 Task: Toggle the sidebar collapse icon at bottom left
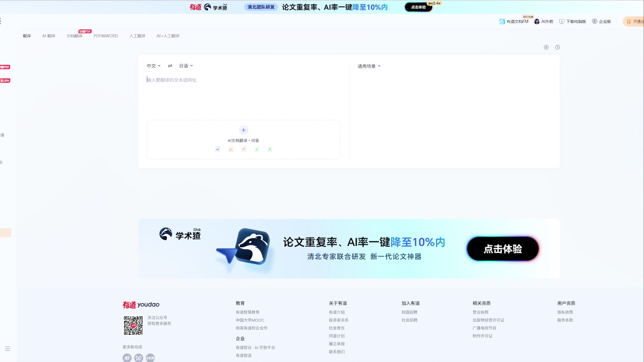(8, 348)
